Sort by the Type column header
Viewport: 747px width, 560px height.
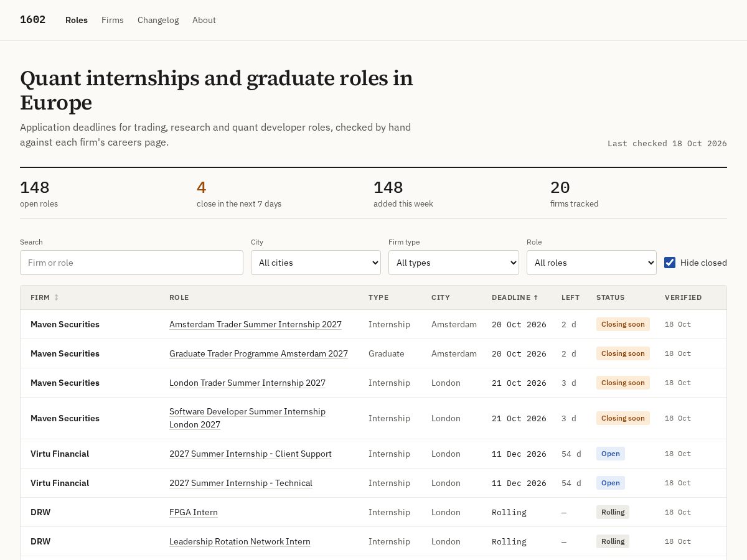[378, 297]
